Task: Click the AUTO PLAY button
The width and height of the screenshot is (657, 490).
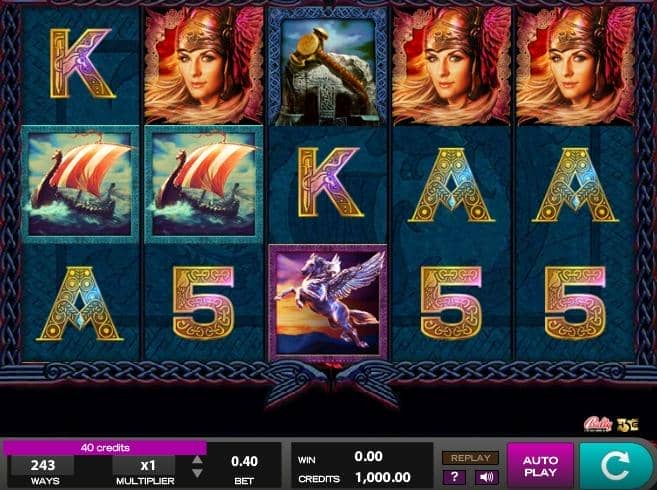Action: [x=540, y=466]
